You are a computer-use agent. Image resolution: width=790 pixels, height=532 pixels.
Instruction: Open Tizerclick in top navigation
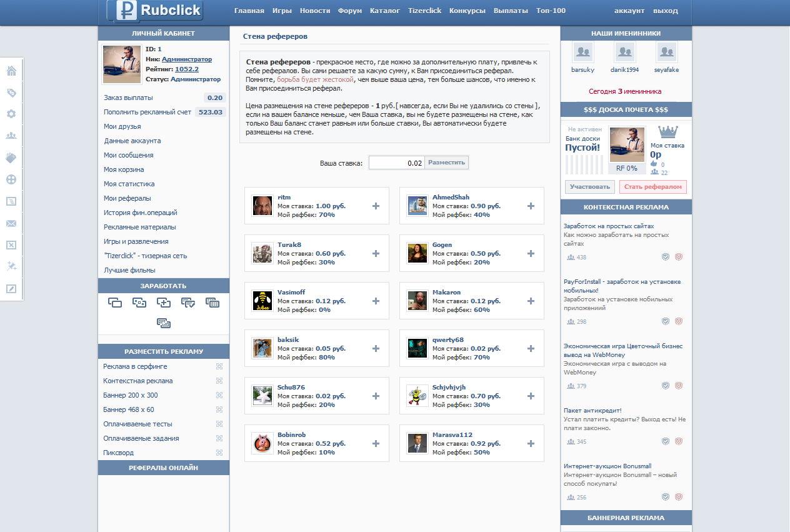point(424,11)
